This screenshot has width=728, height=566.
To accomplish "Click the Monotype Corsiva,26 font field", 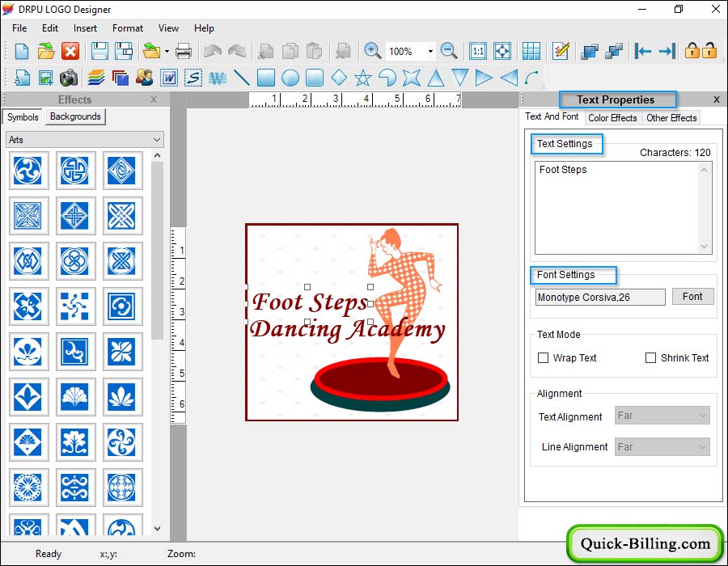I will pos(600,297).
